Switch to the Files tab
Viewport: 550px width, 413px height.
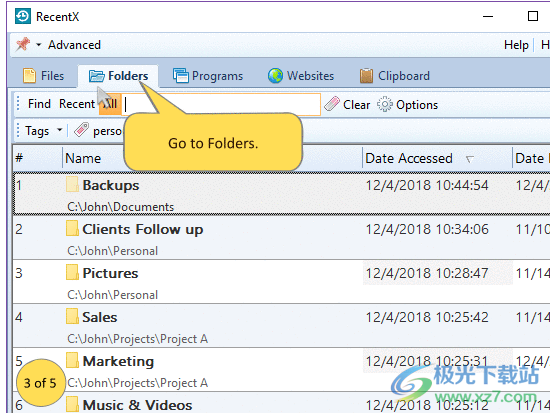[43, 76]
